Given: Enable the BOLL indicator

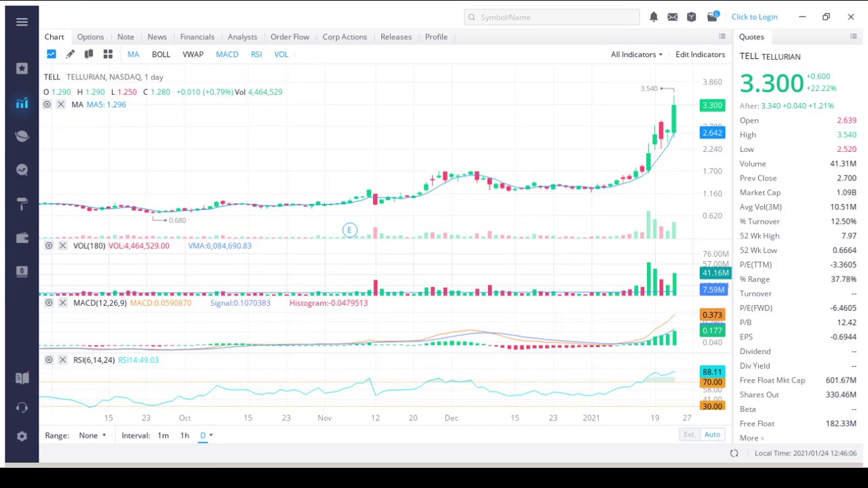Looking at the screenshot, I should [161, 54].
